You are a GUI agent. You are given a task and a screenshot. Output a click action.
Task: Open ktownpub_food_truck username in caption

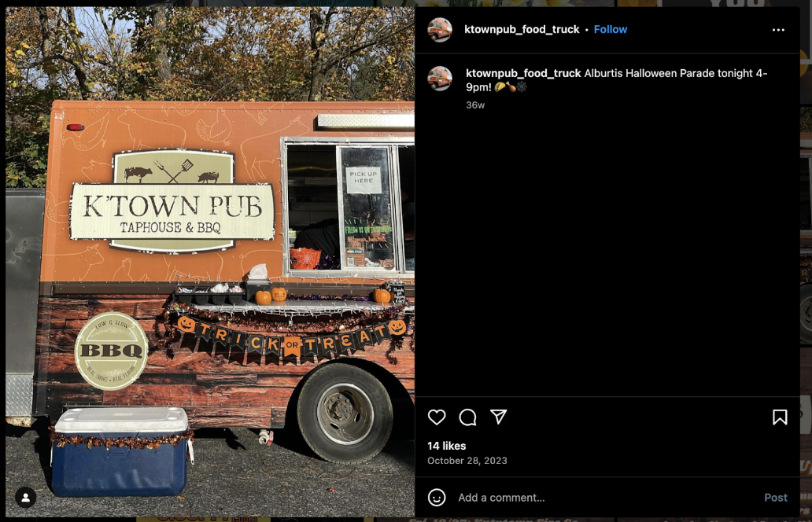[x=523, y=73]
